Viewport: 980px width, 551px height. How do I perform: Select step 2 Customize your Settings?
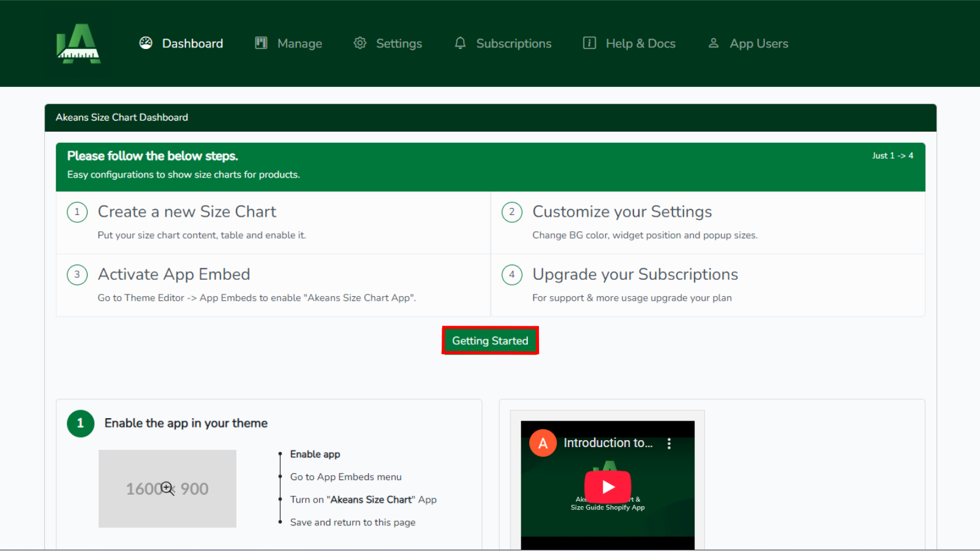708,223
